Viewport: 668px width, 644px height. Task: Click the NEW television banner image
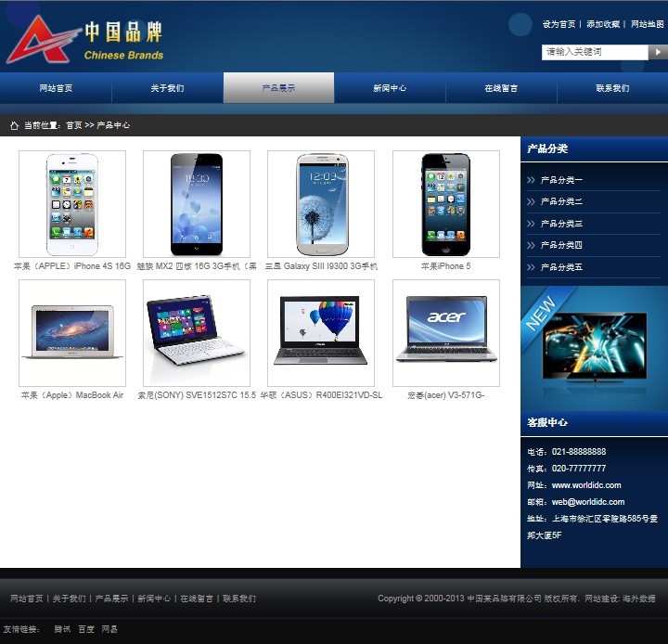point(595,348)
